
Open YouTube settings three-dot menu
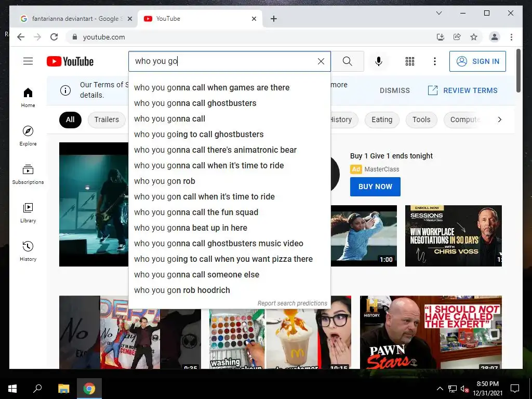point(435,61)
